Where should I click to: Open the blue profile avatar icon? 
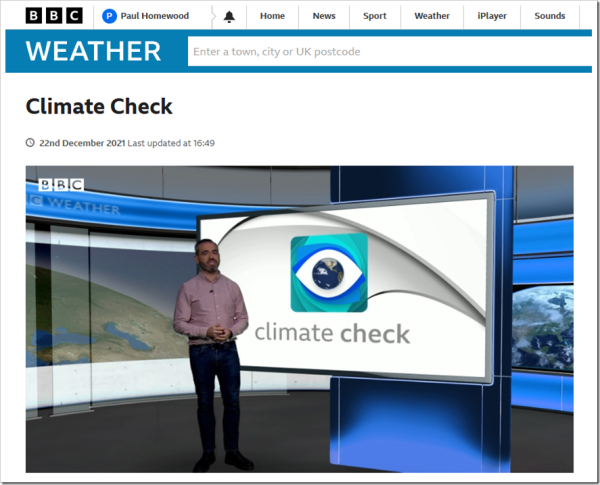[x=110, y=16]
